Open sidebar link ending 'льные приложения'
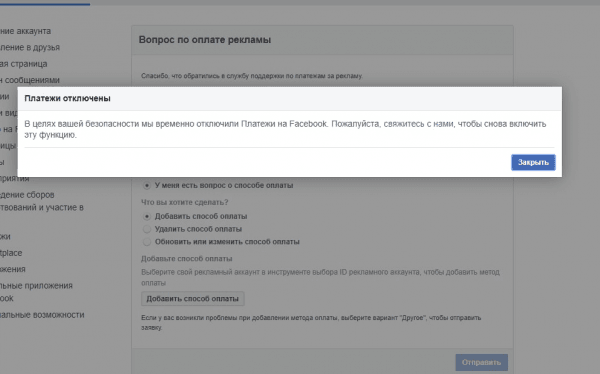This screenshot has height=374, width=600. 36,286
